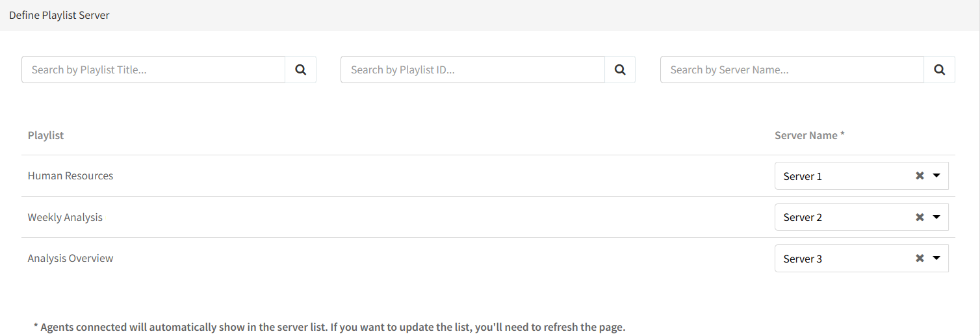980x336 pixels.
Task: Select the Weekly Analysis playlist row
Action: (65, 217)
